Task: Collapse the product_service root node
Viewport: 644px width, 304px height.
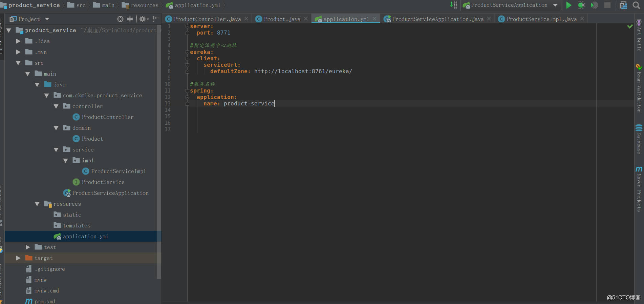Action: [9, 30]
